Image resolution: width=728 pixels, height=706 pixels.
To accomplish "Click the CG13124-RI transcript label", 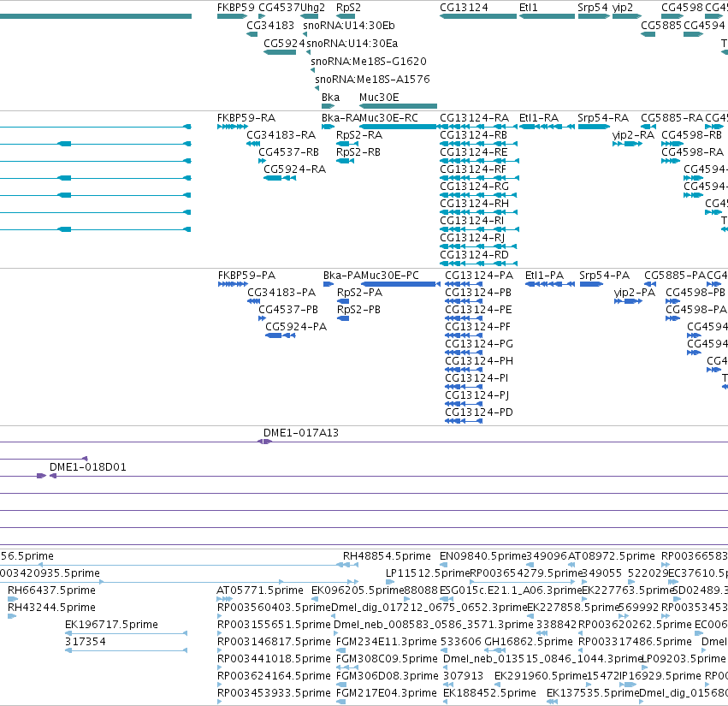I will [x=471, y=221].
